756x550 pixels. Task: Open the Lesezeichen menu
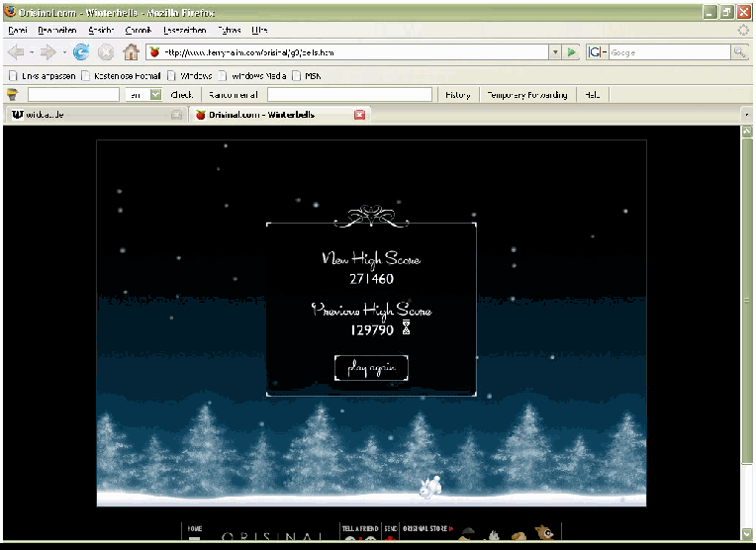(x=185, y=31)
